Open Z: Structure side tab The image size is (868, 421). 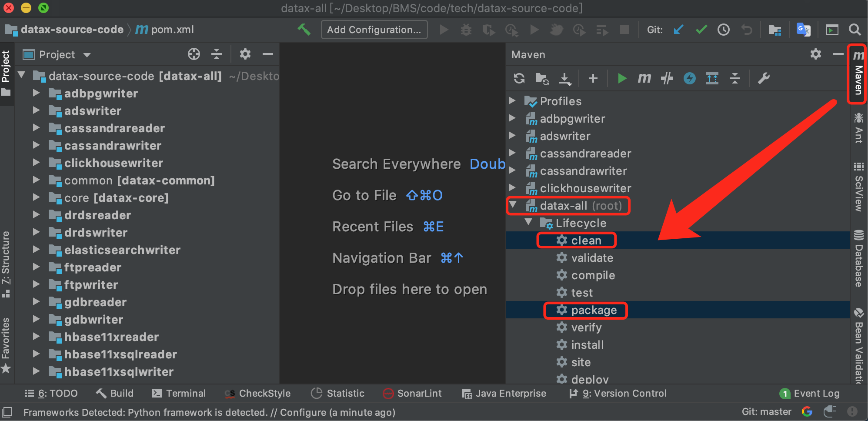tap(6, 264)
